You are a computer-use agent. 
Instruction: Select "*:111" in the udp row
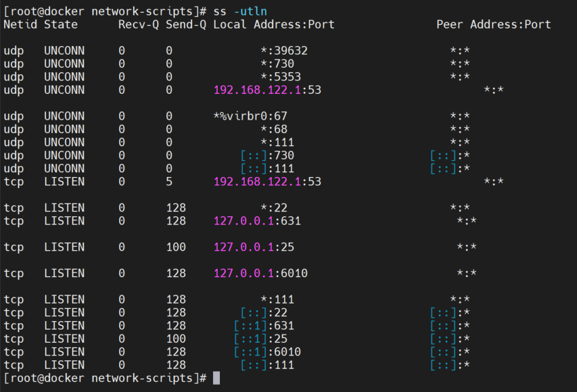coord(277,143)
